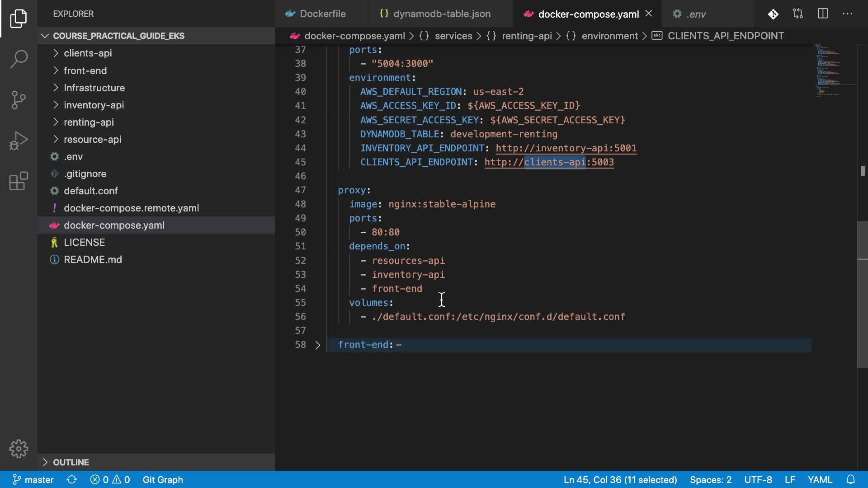Open the Extensions view icon
The width and height of the screenshot is (868, 488).
(19, 181)
